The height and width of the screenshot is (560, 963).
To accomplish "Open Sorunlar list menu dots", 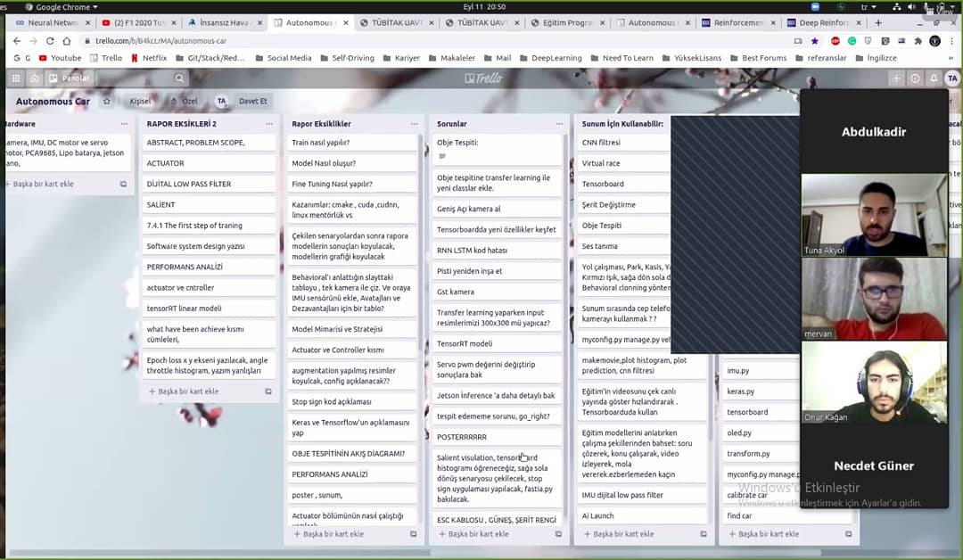I will click(x=559, y=123).
